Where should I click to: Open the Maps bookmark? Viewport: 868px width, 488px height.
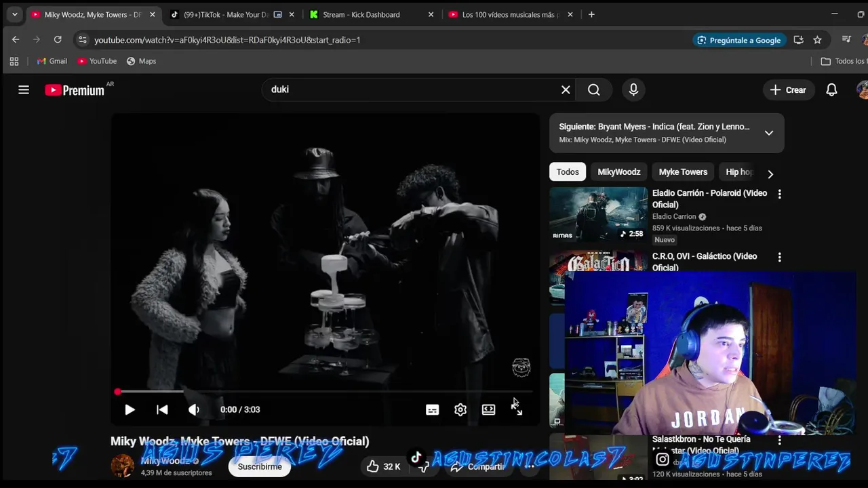click(141, 61)
